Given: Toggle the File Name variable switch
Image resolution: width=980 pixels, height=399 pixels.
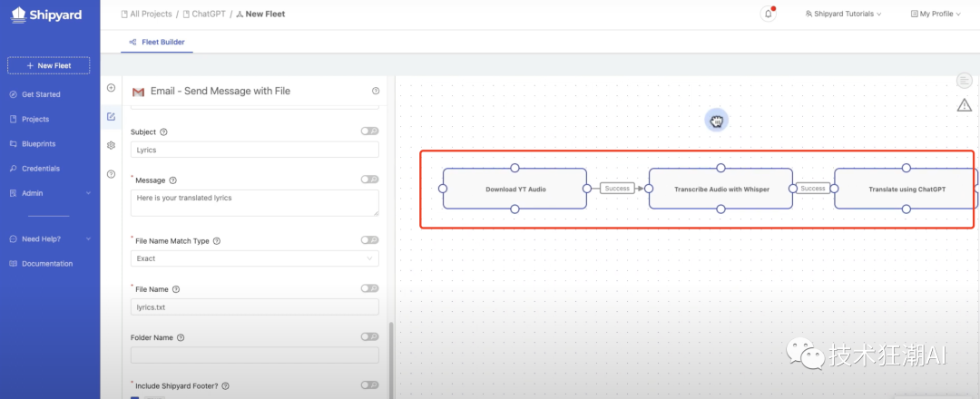Looking at the screenshot, I should tap(369, 288).
